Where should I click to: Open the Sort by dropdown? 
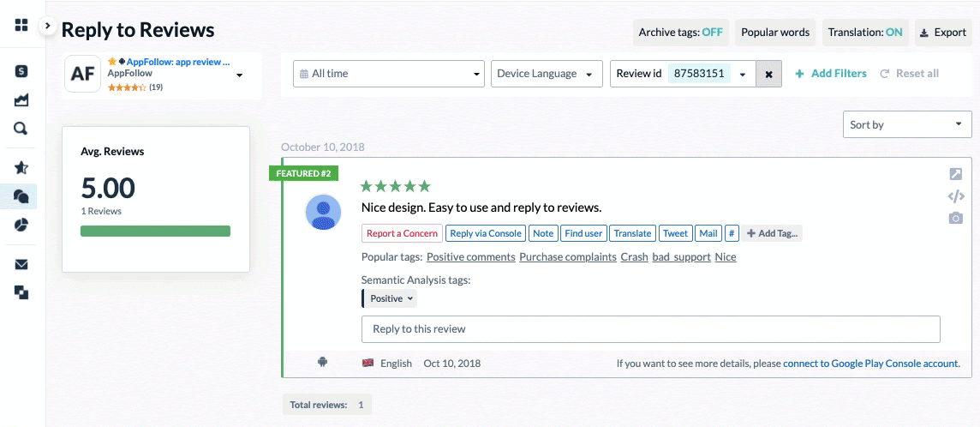pos(907,124)
